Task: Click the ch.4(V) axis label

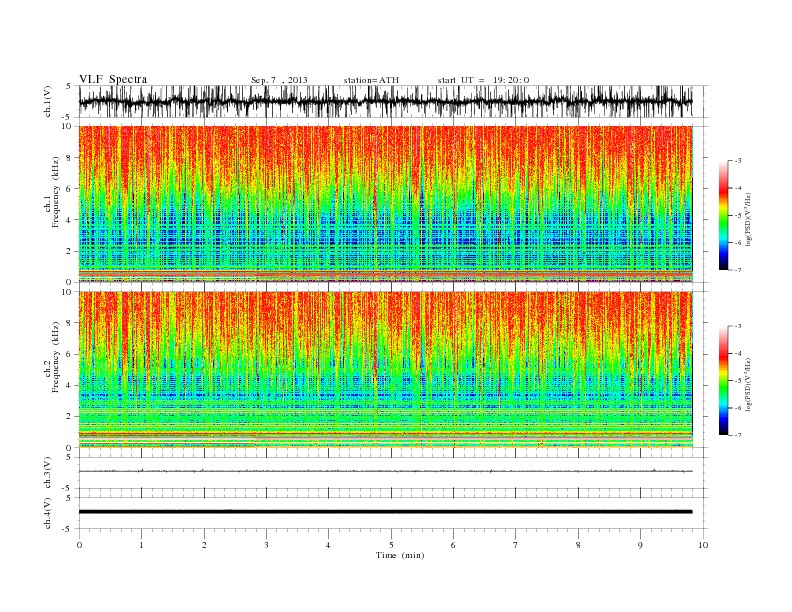Action: pyautogui.click(x=48, y=513)
